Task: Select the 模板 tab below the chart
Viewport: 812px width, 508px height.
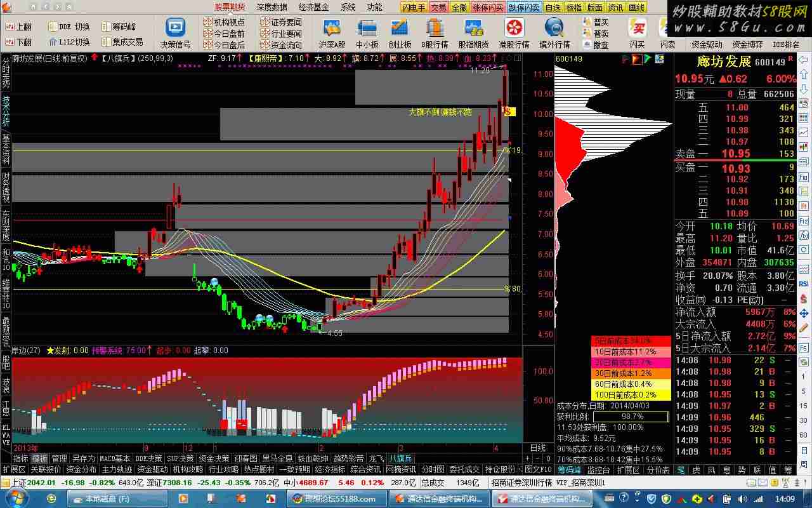Action: tap(40, 458)
